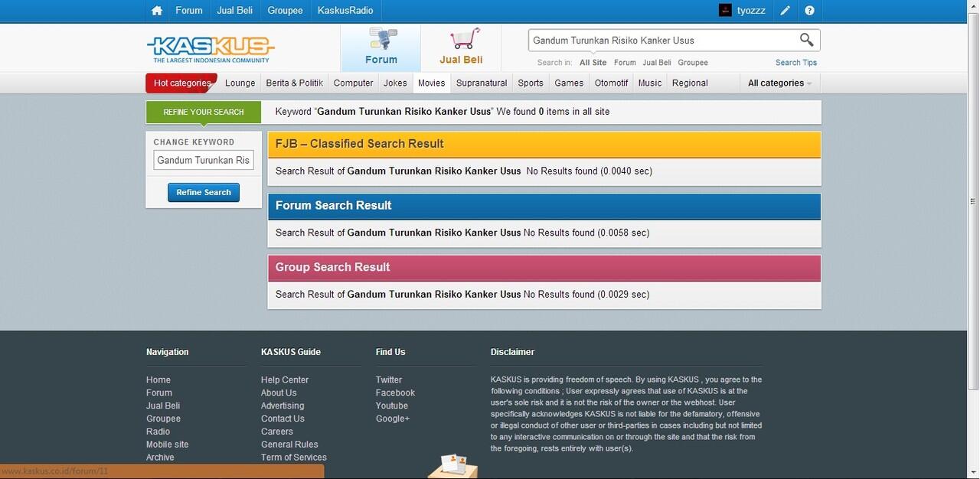Open the Forum section tab
The height and width of the screenshot is (479, 980).
381,47
